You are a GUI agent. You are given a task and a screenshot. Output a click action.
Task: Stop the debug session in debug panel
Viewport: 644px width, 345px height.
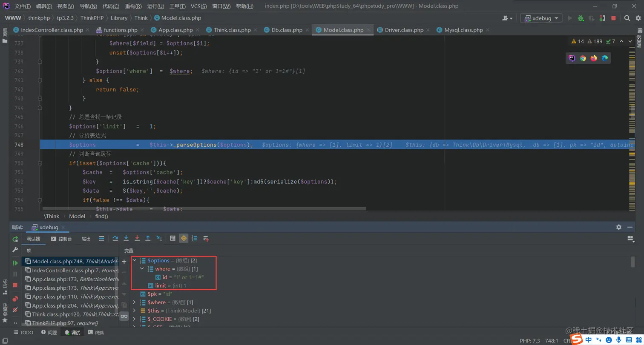[15, 285]
